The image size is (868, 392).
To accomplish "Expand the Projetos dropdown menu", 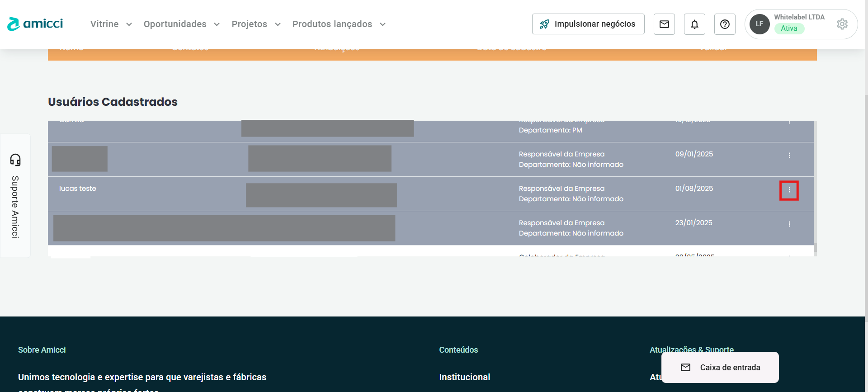I will tap(256, 24).
